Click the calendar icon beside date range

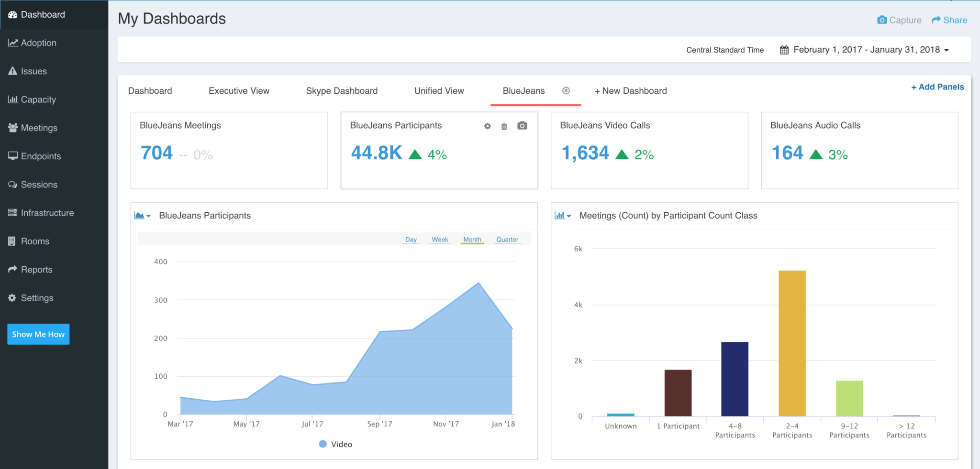[x=784, y=50]
